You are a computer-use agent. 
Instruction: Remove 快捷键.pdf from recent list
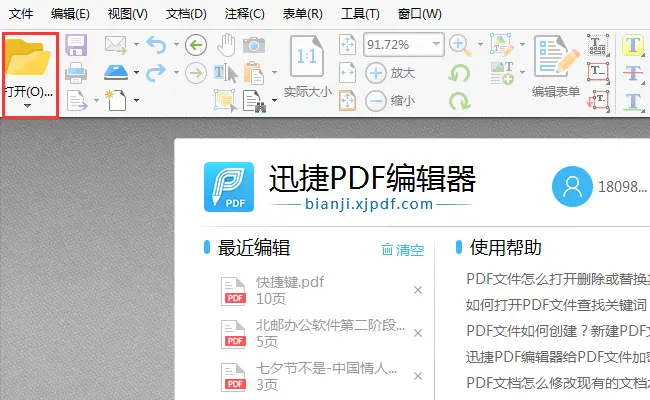(x=418, y=290)
